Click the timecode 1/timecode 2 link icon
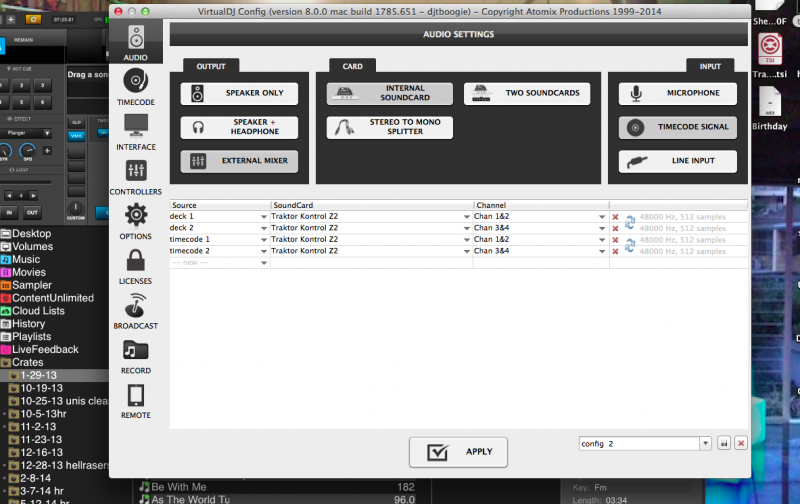Screen dimensions: 800x504 [x=630, y=245]
